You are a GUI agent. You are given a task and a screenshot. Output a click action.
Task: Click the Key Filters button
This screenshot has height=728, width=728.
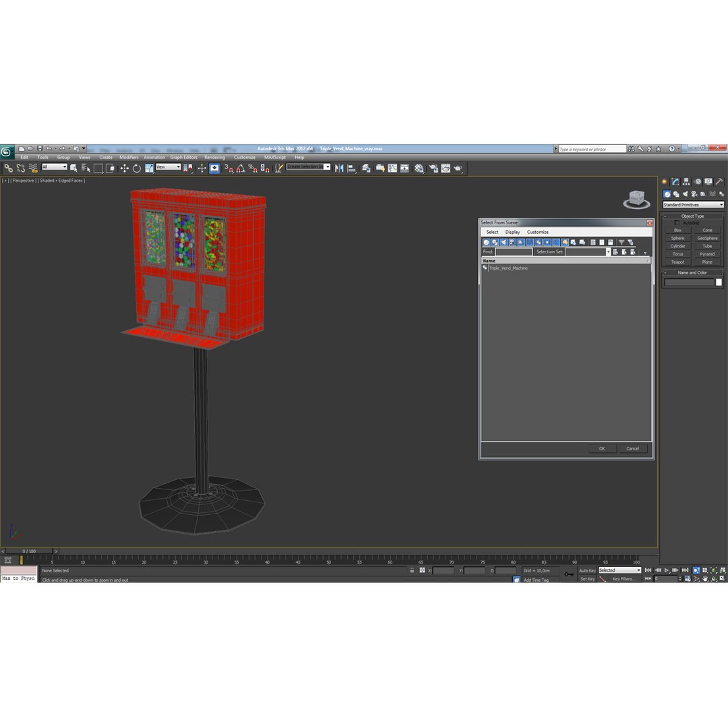tap(624, 579)
